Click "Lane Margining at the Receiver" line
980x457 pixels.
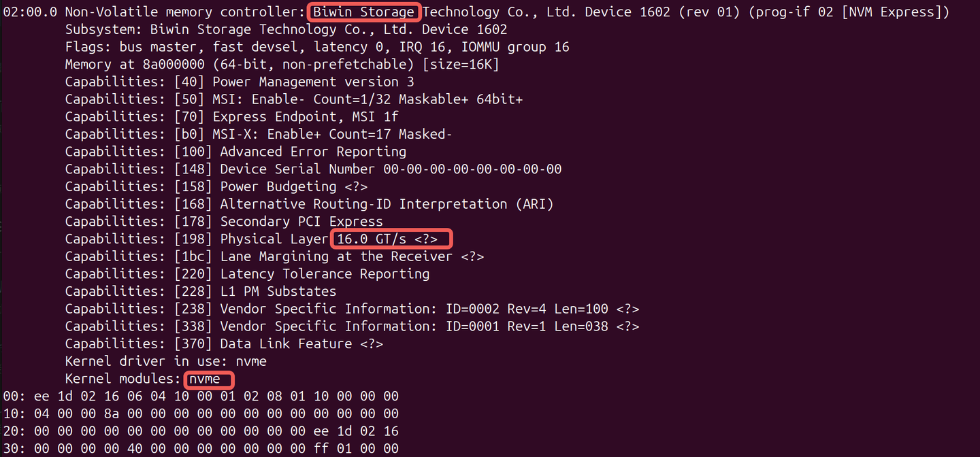(274, 256)
